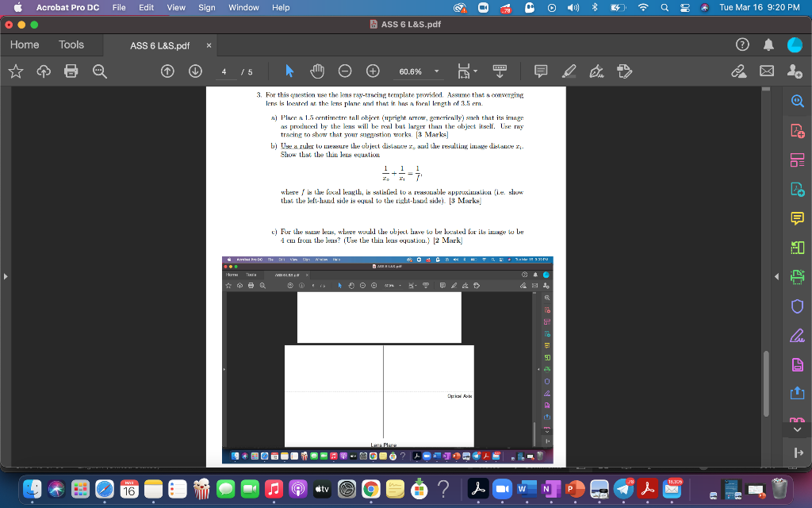Toggle the document search magnifier
The height and width of the screenshot is (508, 812).
[x=98, y=71]
